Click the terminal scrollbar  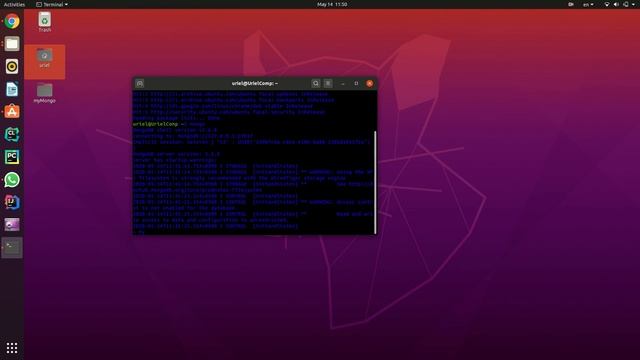(x=375, y=182)
